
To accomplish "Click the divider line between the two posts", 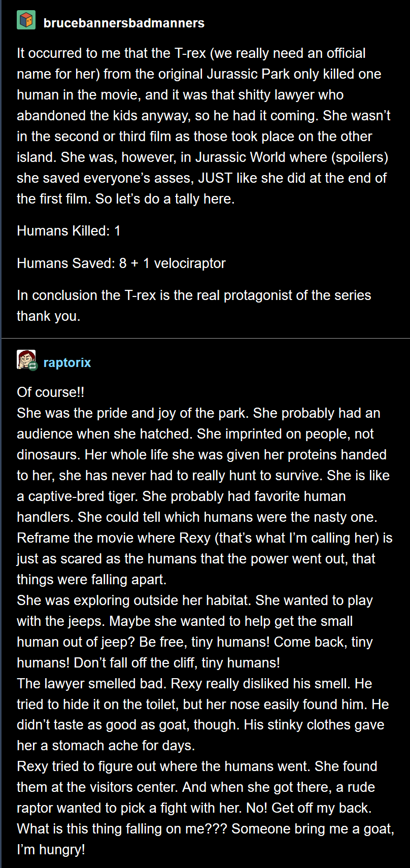I will click(205, 338).
